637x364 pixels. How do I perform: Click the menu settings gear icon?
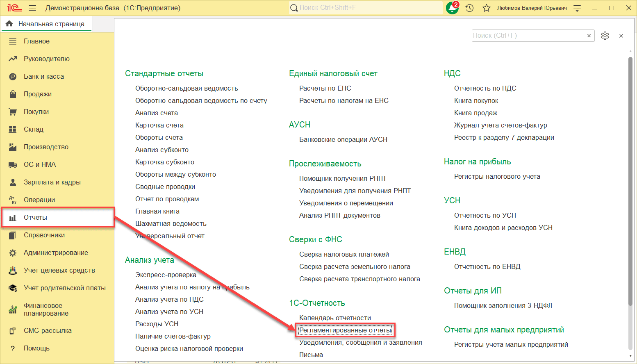click(x=605, y=36)
